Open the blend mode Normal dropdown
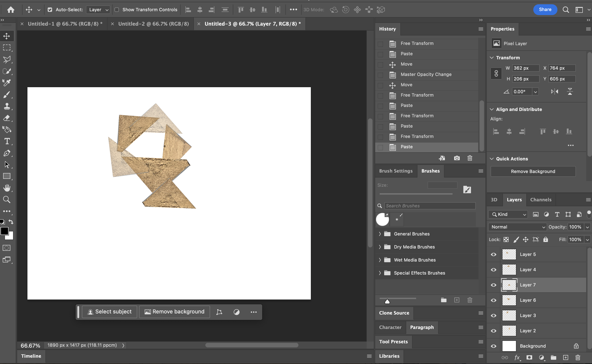The height and width of the screenshot is (364, 592). click(517, 227)
